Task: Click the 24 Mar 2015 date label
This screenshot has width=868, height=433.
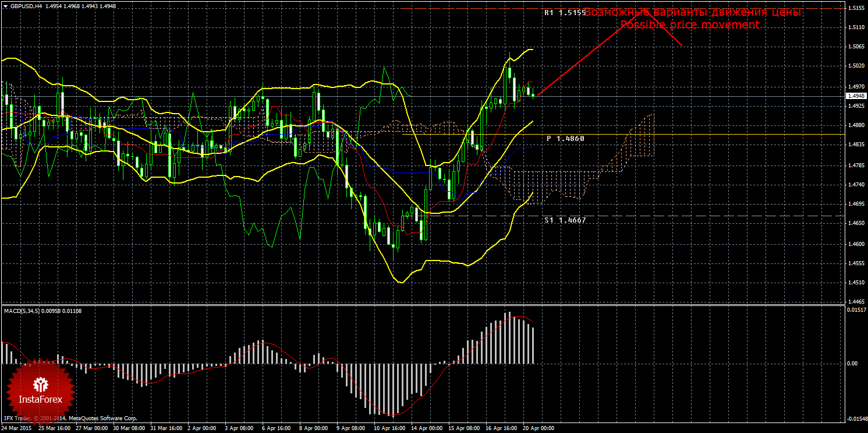Action: click(x=16, y=428)
